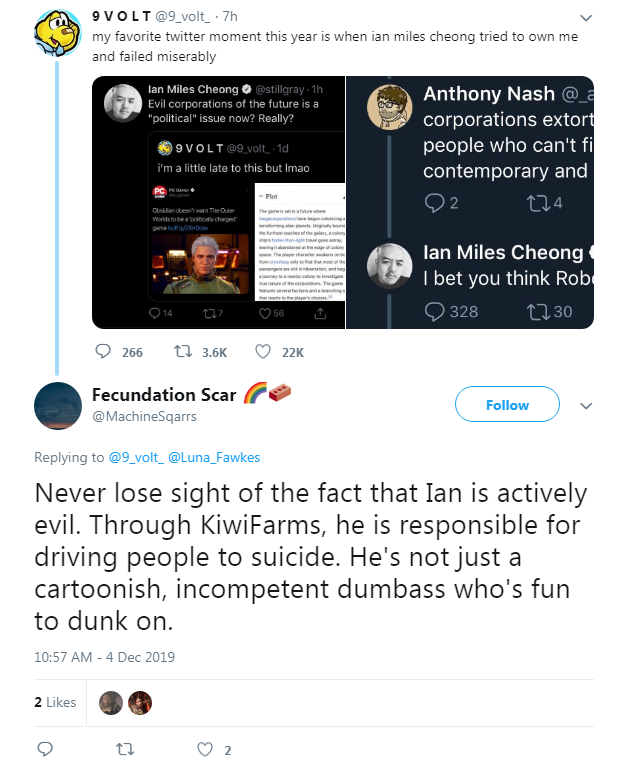Open @MachineSqarrs handle
629x762 pixels.
(x=144, y=416)
